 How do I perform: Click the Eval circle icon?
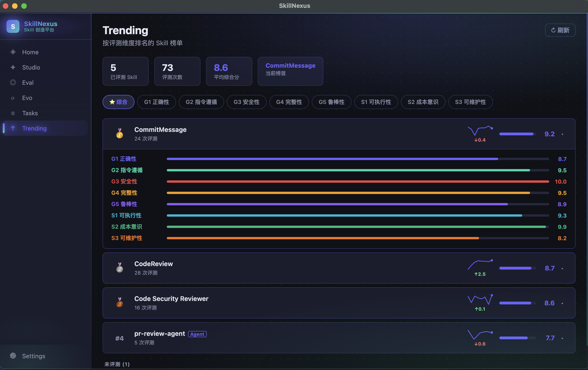(13, 82)
